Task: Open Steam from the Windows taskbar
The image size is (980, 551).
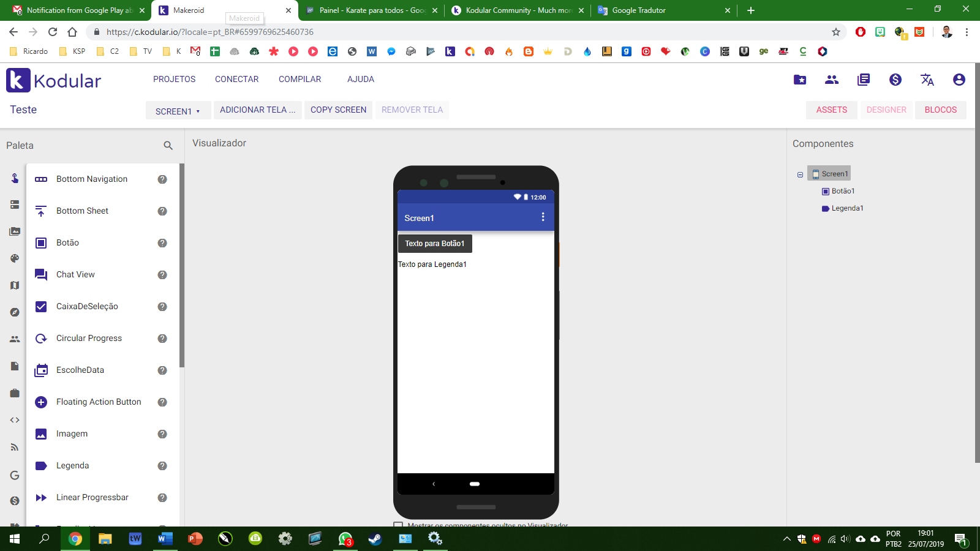Action: coord(375,539)
